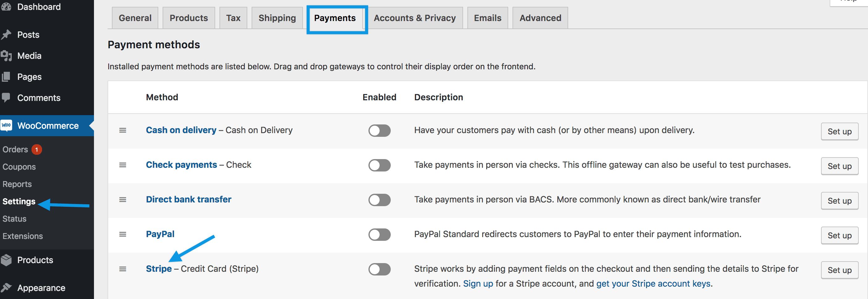Screen dimensions: 868x299
Task: Enable the Stripe credit card toggle
Action: [379, 269]
